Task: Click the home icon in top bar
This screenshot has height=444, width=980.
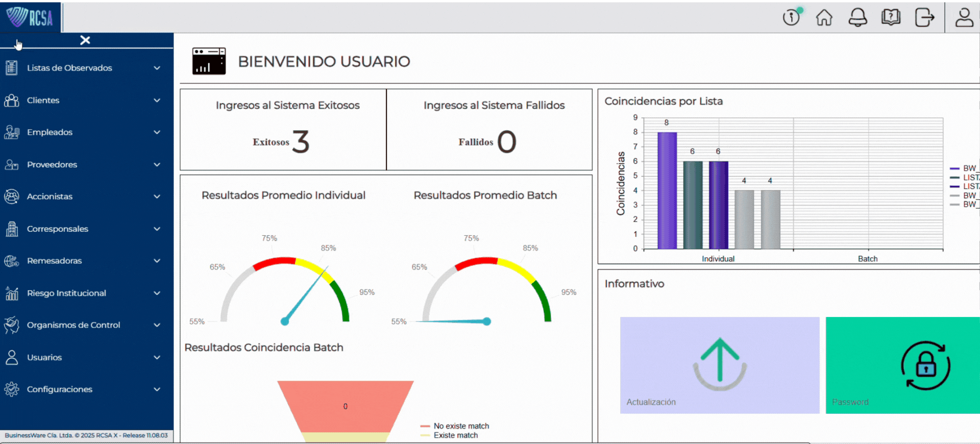Action: click(824, 17)
